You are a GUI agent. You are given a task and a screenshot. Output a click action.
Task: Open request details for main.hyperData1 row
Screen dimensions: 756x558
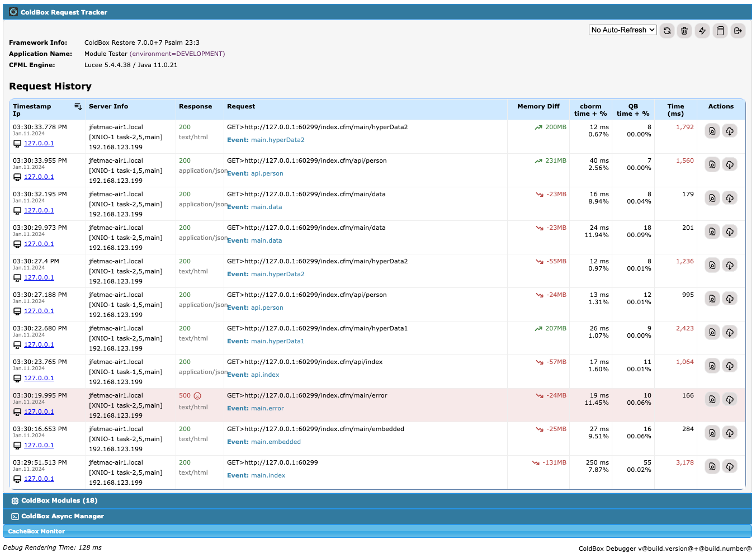712,333
